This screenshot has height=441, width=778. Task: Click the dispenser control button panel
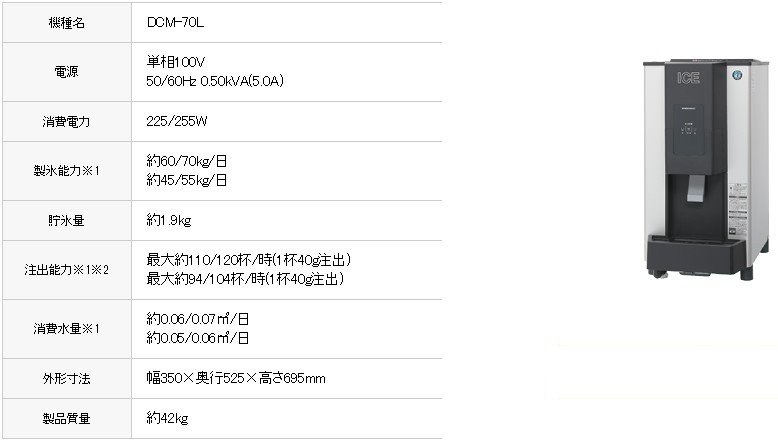(x=688, y=130)
